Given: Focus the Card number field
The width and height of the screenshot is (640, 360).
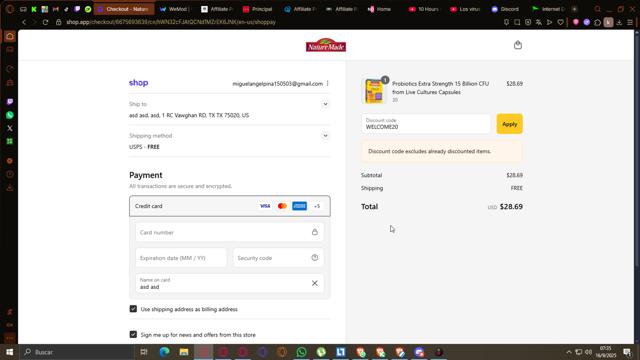Looking at the screenshot, I should 230,232.
